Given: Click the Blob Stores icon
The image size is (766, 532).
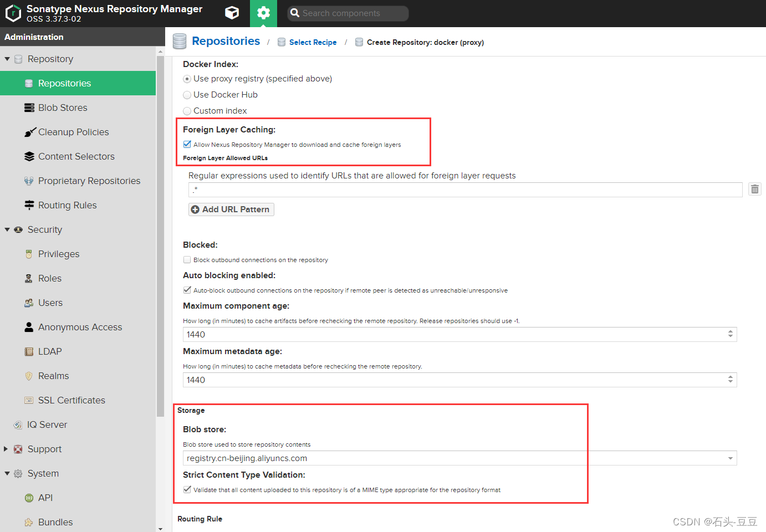Looking at the screenshot, I should pos(29,108).
